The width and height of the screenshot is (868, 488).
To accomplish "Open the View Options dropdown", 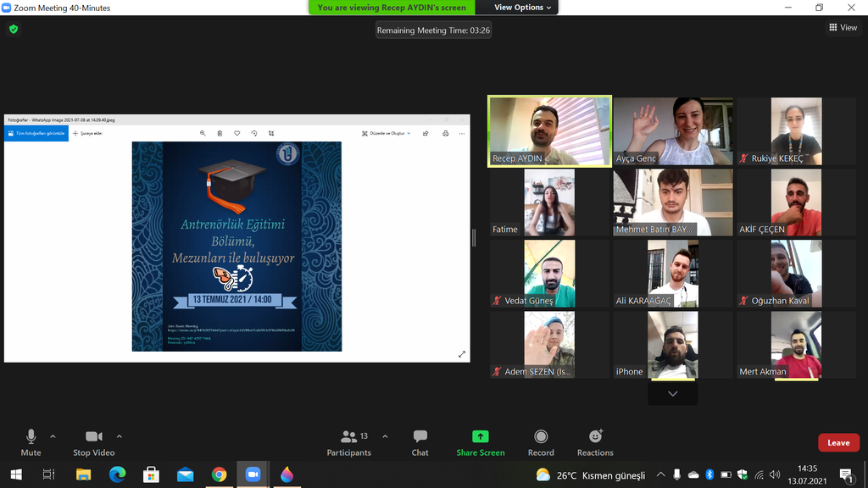I will pyautogui.click(x=522, y=8).
